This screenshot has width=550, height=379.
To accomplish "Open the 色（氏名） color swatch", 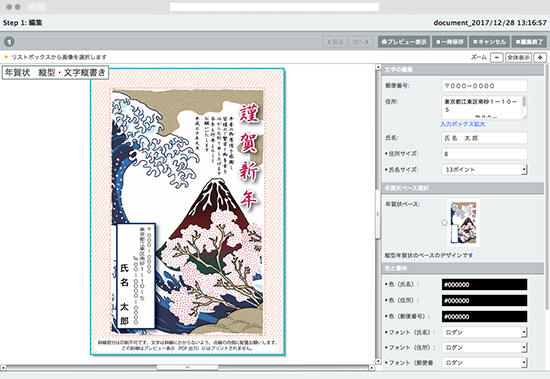I will tap(484, 285).
